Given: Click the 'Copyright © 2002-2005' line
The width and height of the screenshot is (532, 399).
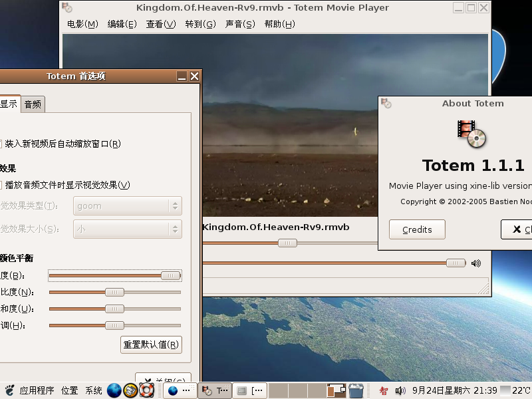Looking at the screenshot, I should [x=466, y=201].
